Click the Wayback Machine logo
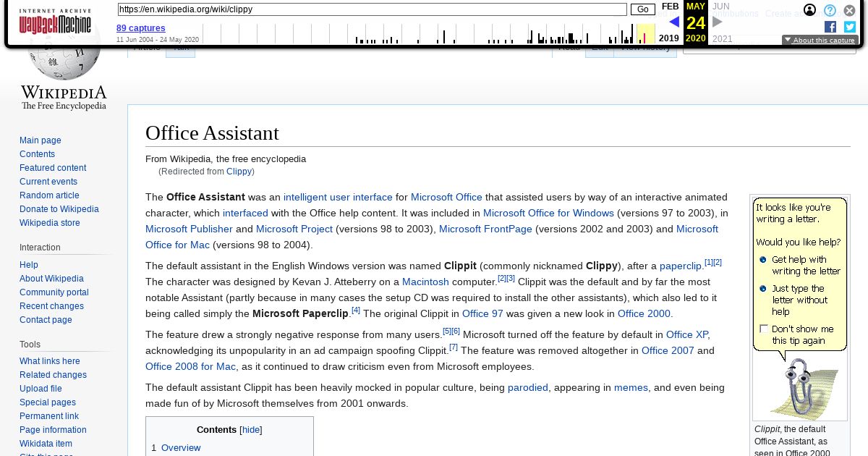This screenshot has height=456, width=868. [55, 22]
